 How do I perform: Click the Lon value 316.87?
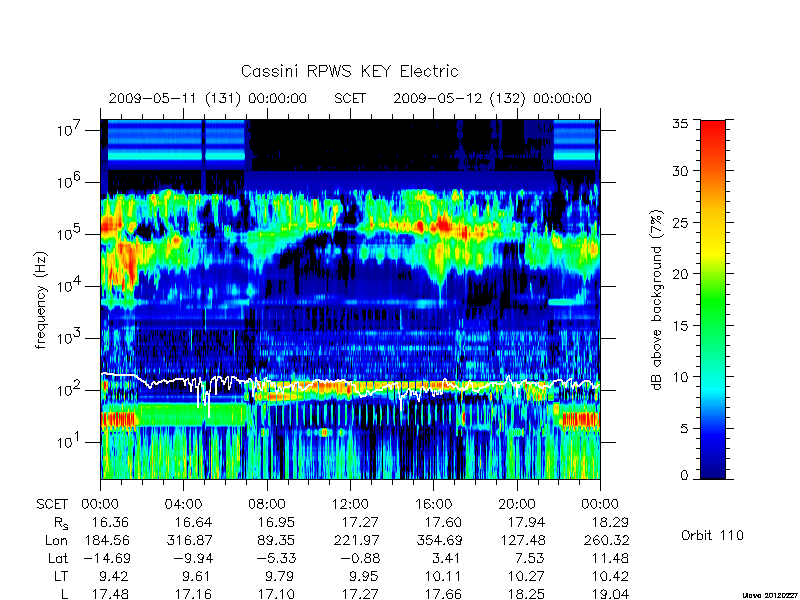click(189, 540)
